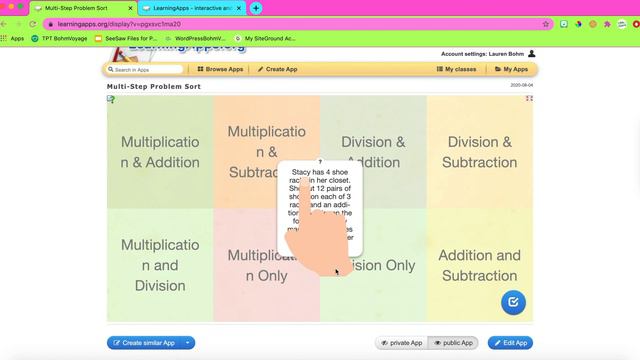Select Addition and Subtraction category area

(x=480, y=265)
